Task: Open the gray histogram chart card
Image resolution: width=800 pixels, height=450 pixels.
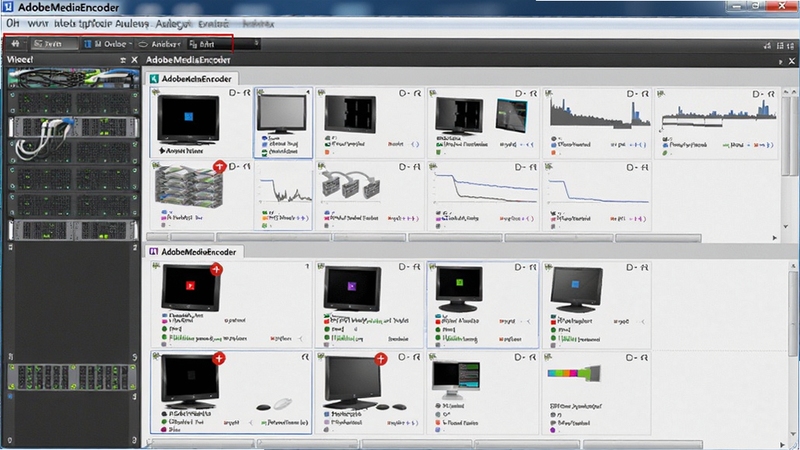Action: [597, 122]
